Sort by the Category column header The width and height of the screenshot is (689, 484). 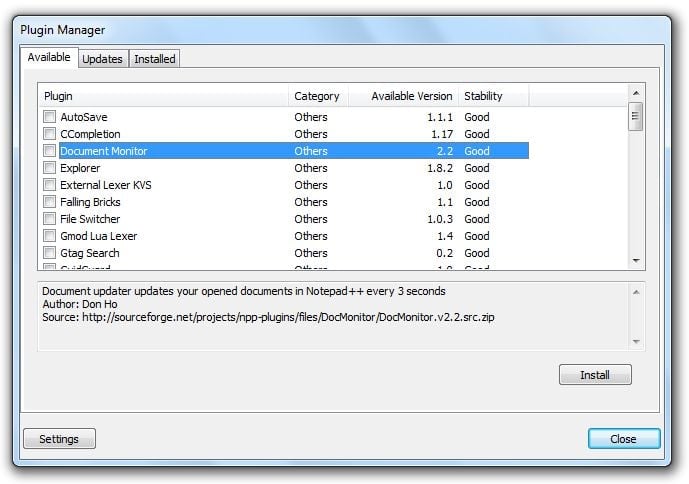click(x=318, y=96)
